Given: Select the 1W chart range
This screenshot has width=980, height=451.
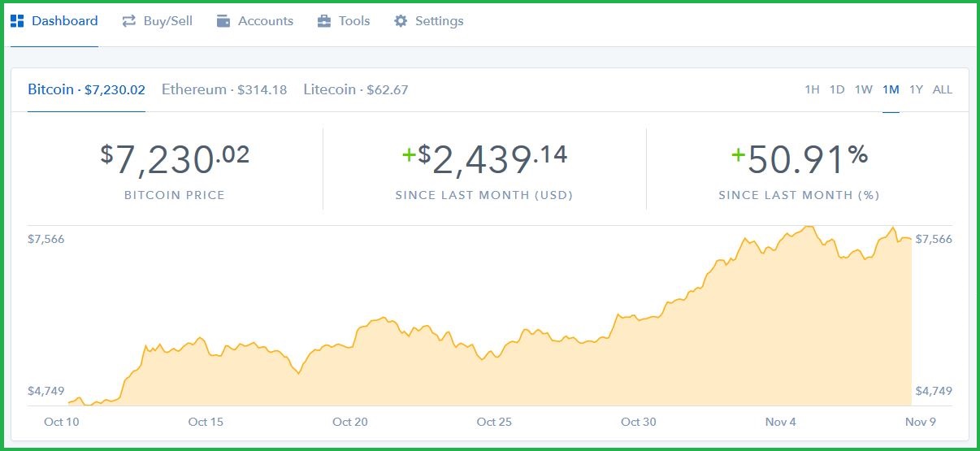Looking at the screenshot, I should 864,89.
